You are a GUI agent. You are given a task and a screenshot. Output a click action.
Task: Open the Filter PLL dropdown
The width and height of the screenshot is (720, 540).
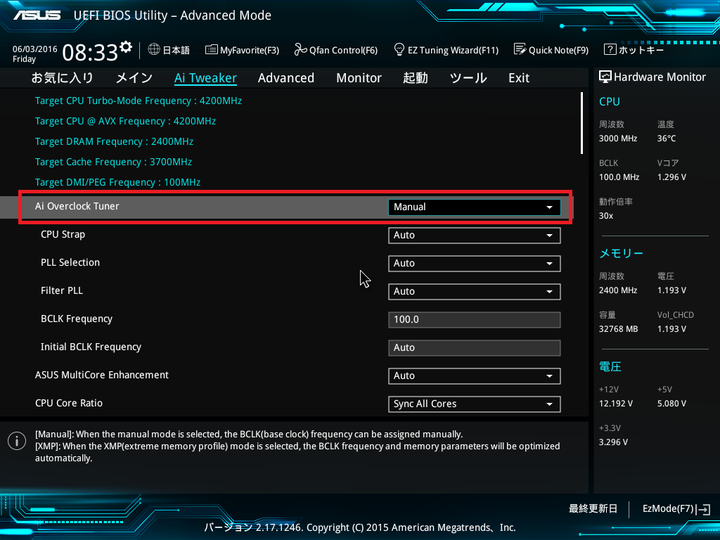coord(474,291)
